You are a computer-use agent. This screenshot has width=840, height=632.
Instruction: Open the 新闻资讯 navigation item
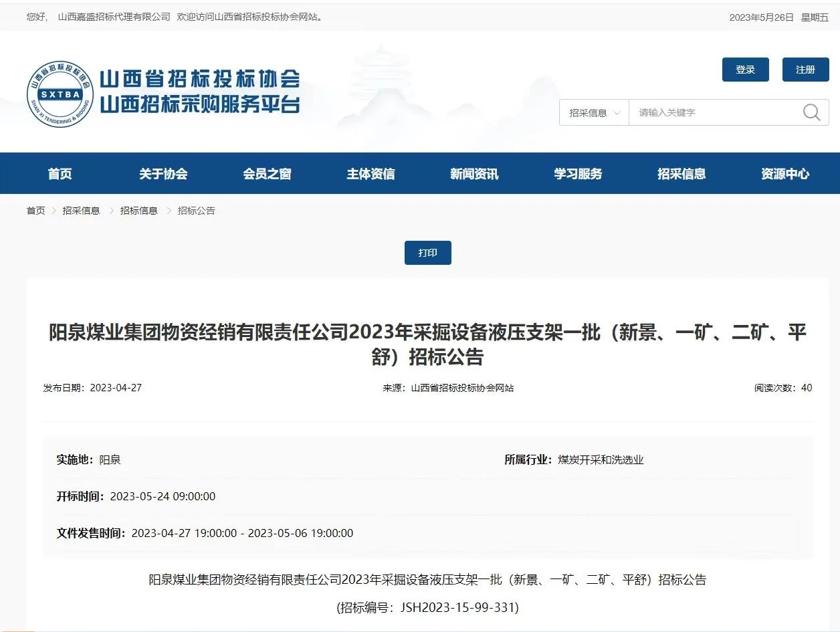(x=474, y=174)
